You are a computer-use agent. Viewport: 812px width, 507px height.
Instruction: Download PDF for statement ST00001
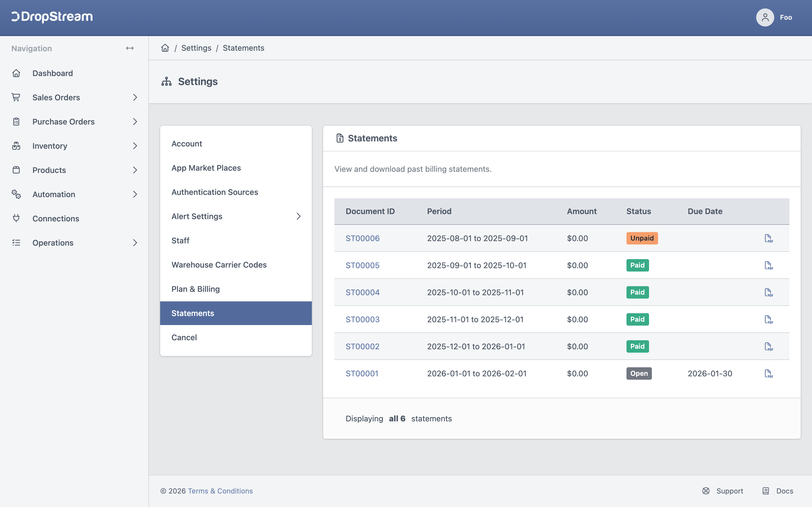(x=768, y=373)
